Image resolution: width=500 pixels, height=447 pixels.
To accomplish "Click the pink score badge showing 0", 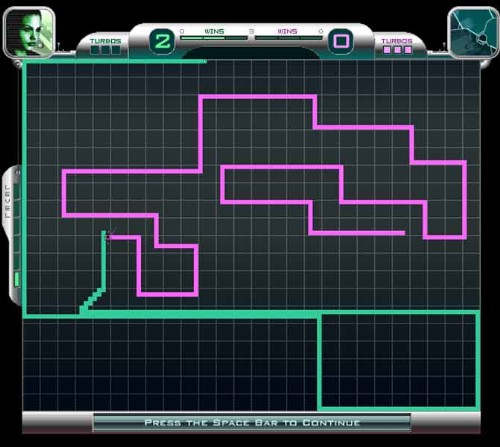I will coord(341,42).
